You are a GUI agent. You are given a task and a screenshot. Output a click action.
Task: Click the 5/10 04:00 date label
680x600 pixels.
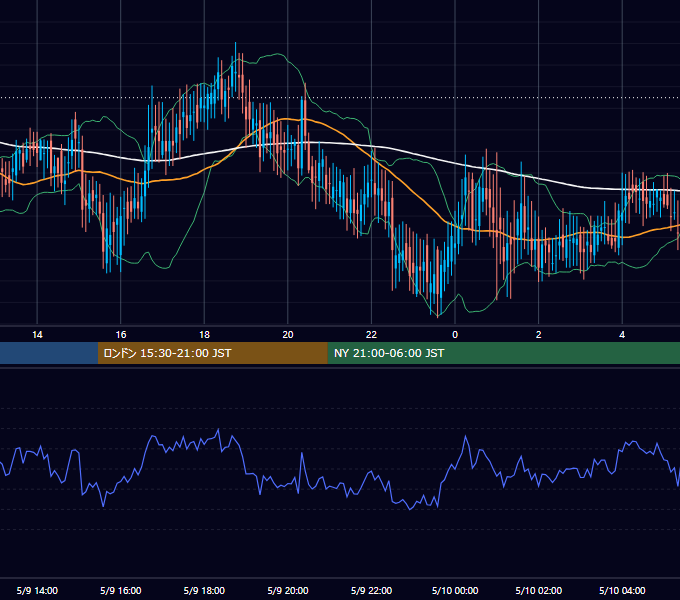pos(622,590)
